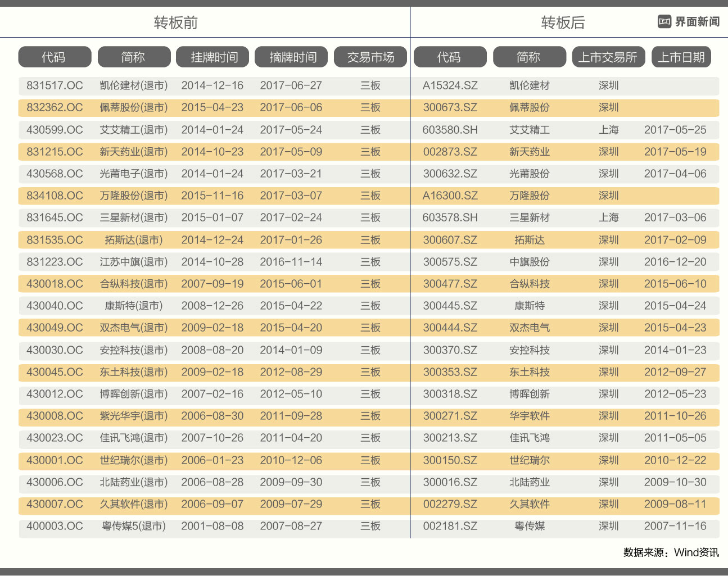Click code 430007.OC
Screen dimensions: 728x576
[x=55, y=504]
